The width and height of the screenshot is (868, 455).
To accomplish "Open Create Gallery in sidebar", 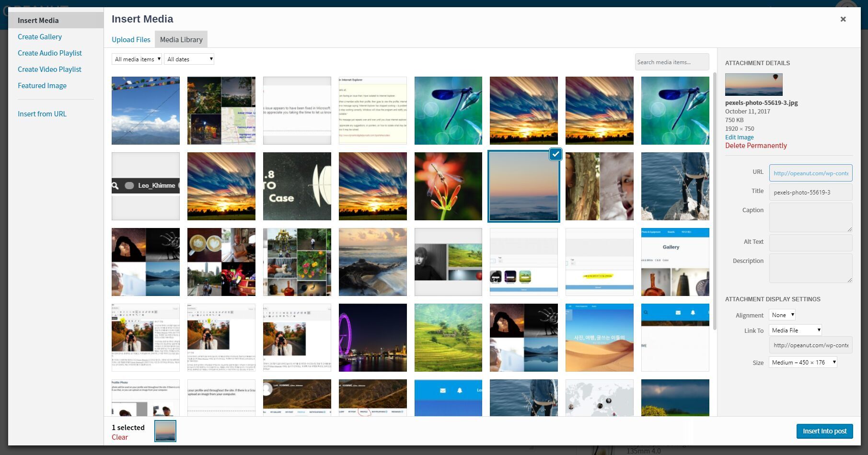I will click(40, 36).
